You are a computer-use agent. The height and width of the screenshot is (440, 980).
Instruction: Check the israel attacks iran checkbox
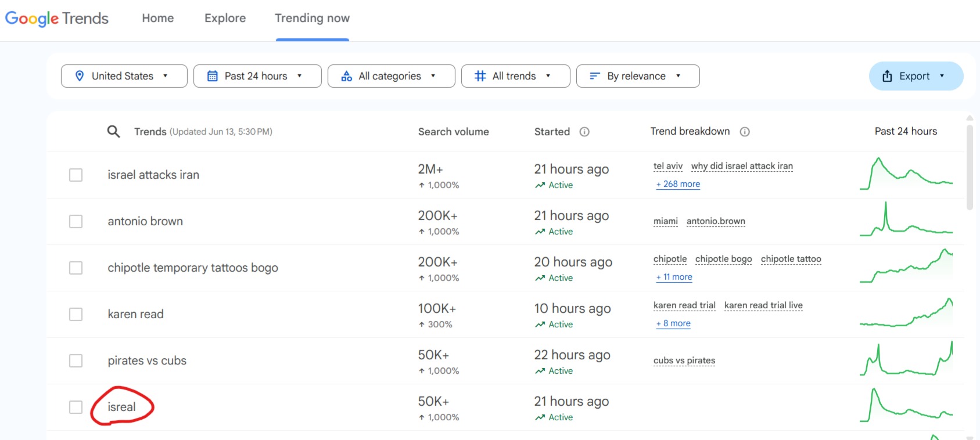tap(76, 175)
